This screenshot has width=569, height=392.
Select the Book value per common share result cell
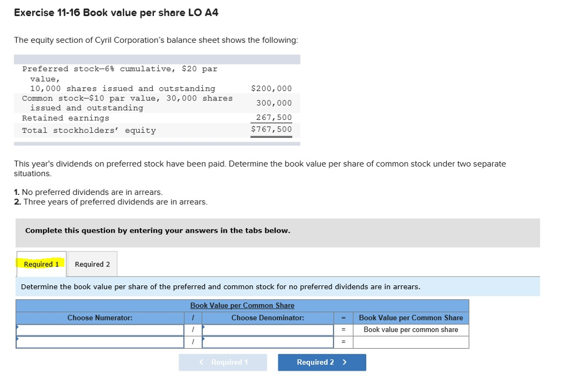411,329
